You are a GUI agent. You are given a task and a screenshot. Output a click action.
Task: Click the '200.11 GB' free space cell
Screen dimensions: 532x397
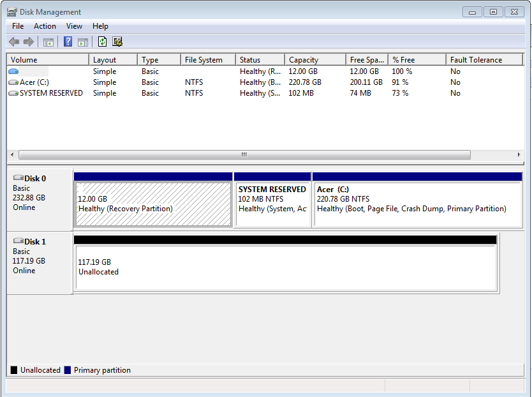366,82
